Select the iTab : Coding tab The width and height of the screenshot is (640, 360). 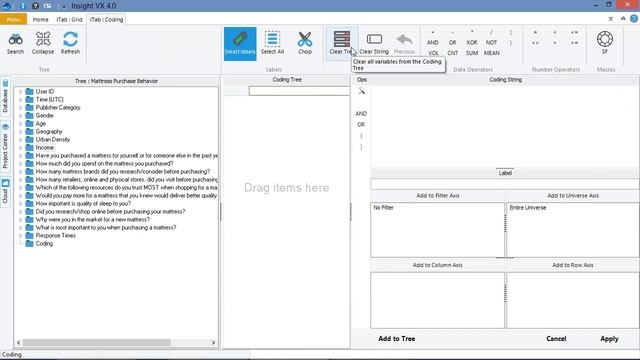coord(107,19)
